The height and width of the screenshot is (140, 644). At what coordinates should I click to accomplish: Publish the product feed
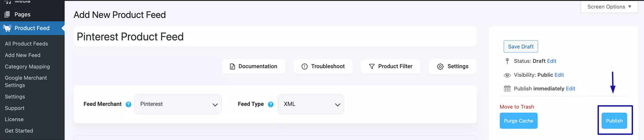coord(614,121)
